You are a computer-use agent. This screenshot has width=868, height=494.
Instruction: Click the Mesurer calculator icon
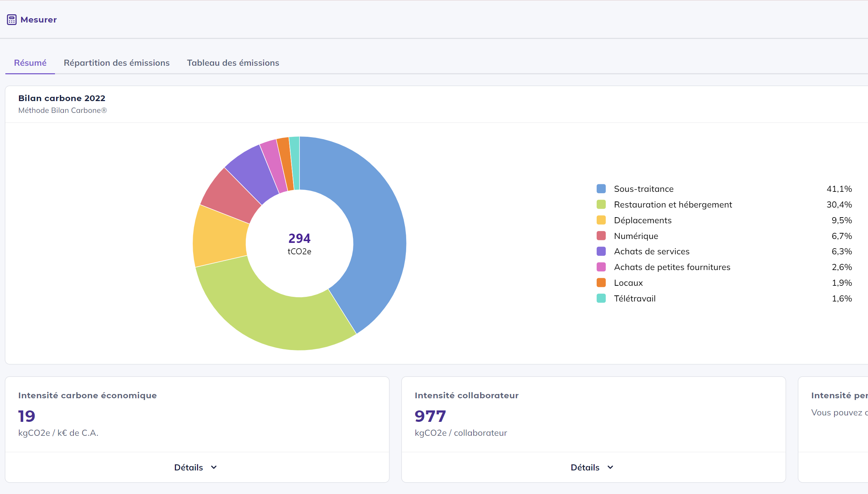pyautogui.click(x=11, y=20)
